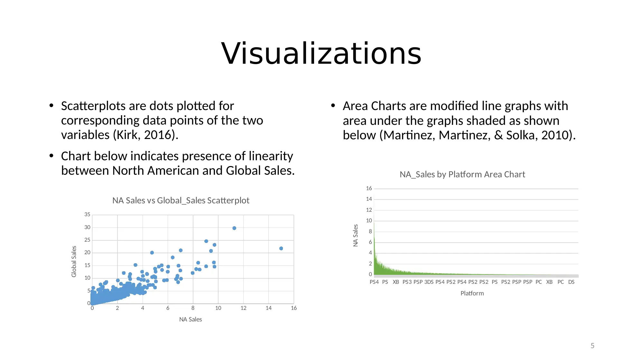
Task: Select the highest scatter point near Global Sales 30
Action: (234, 228)
